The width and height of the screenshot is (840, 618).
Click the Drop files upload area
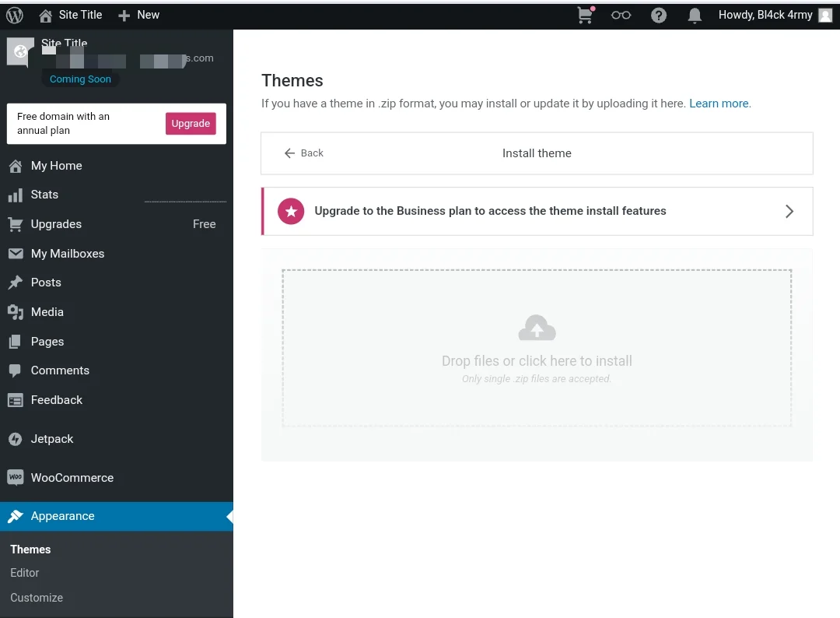[537, 349]
